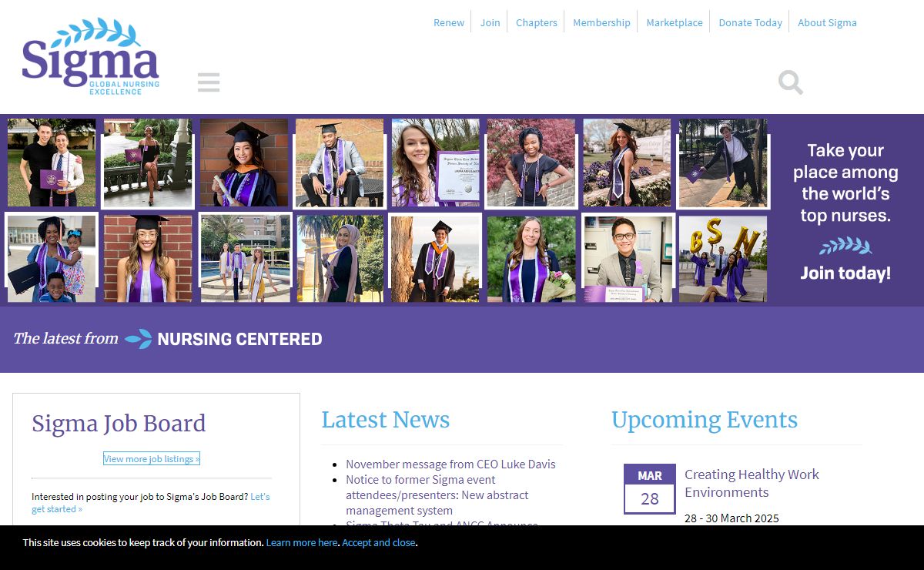Image resolution: width=924 pixels, height=570 pixels.
Task: Click the BSN gold balloons graduate photo
Action: pos(722,259)
